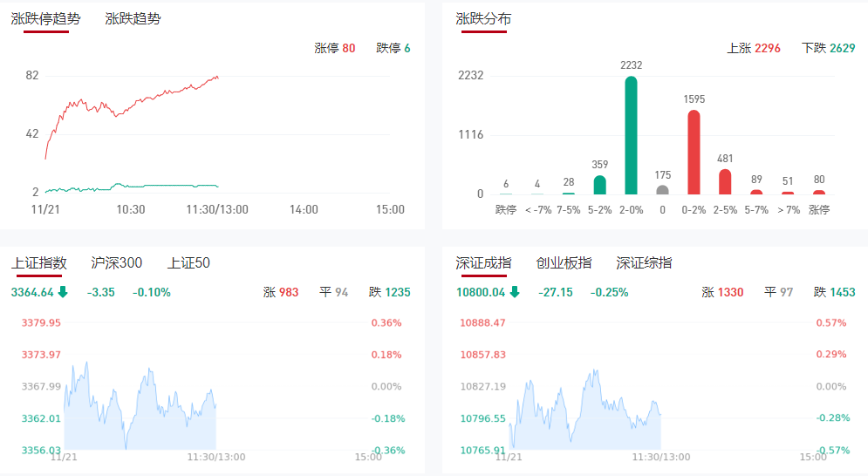Viewport: 868px width, 476px height.
Task: Click the red bar labeled 1595
Action: click(x=694, y=152)
